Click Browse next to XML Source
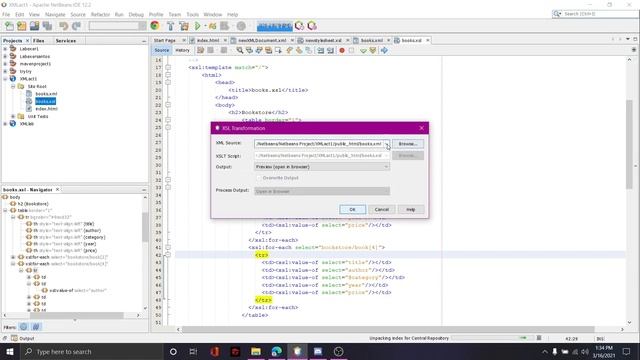 [408, 144]
